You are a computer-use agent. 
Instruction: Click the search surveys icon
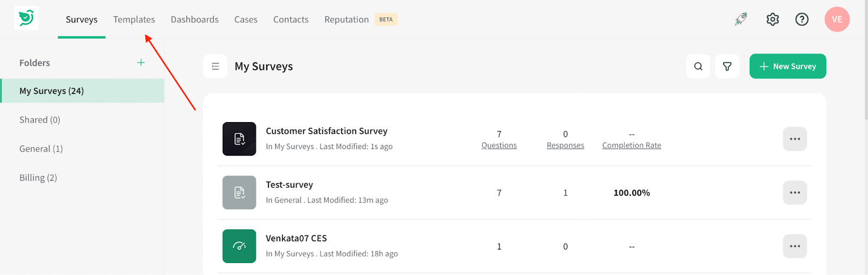coord(698,66)
